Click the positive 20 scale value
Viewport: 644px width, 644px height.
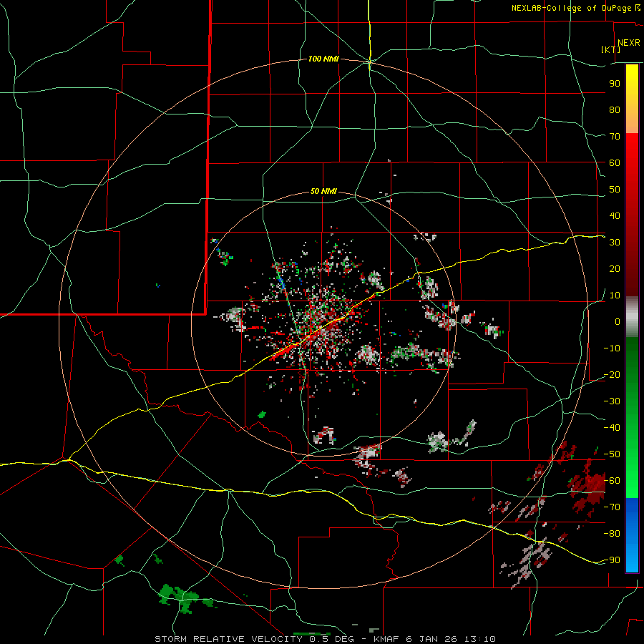[615, 269]
